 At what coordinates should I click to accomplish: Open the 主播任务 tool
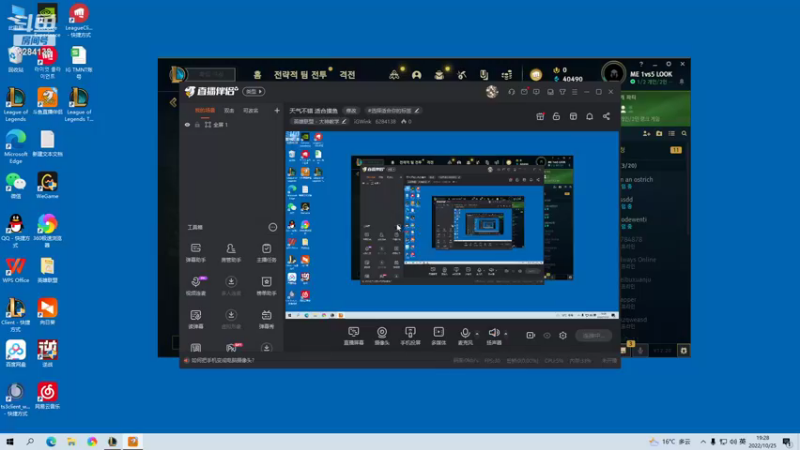[x=266, y=253]
